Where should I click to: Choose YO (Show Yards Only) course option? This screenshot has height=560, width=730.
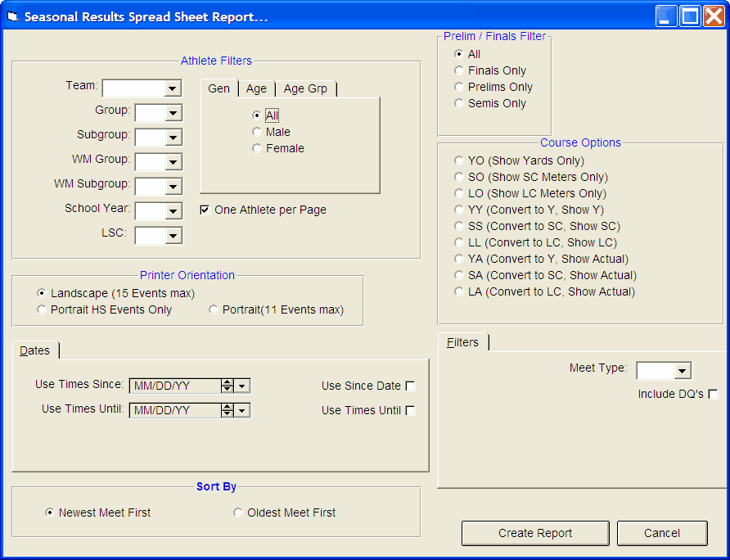pos(459,160)
